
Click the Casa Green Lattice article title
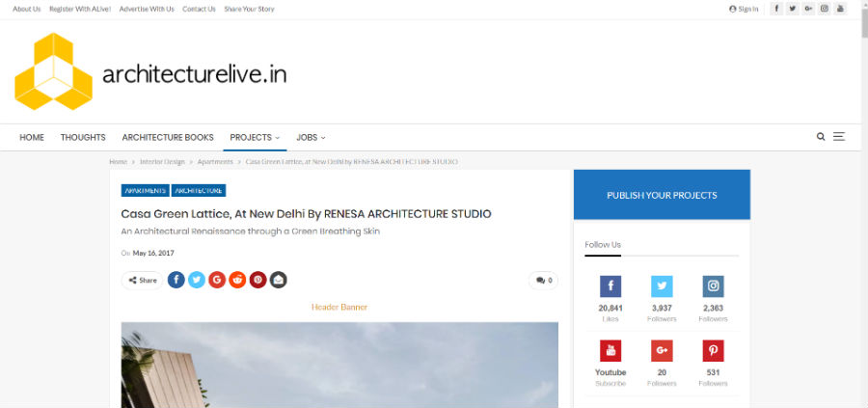click(x=306, y=214)
